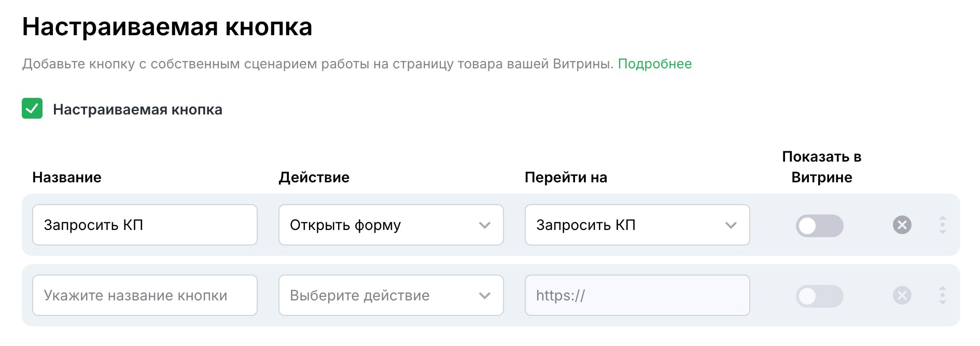Image resolution: width=980 pixels, height=346 pixels.
Task: Click the reorder handle on the empty row
Action: coord(942,295)
